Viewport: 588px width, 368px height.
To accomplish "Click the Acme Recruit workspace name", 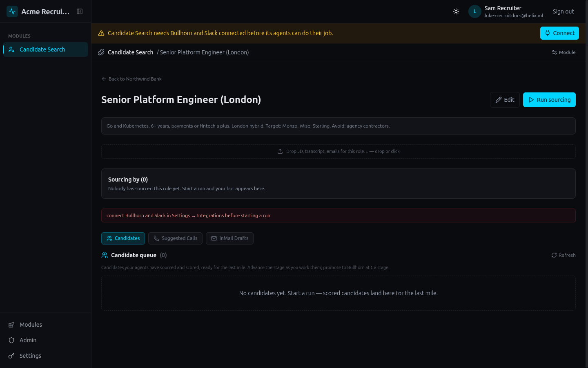I will pos(45,11).
